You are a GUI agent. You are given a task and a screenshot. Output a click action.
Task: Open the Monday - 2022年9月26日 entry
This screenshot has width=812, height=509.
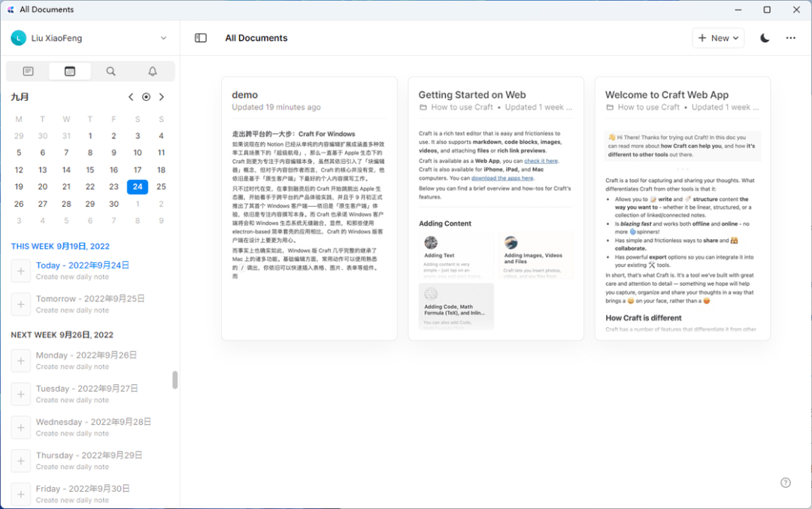[86, 355]
